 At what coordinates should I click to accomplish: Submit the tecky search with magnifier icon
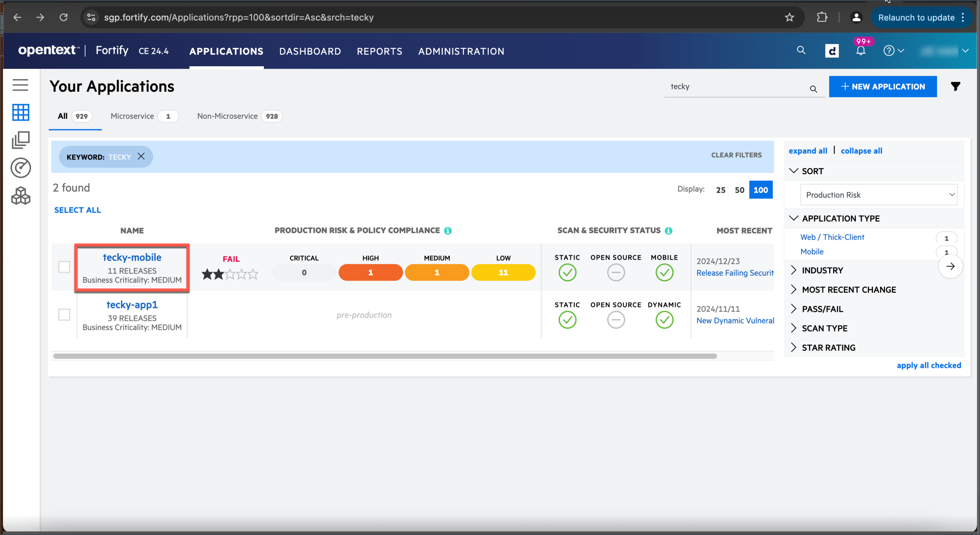point(813,89)
